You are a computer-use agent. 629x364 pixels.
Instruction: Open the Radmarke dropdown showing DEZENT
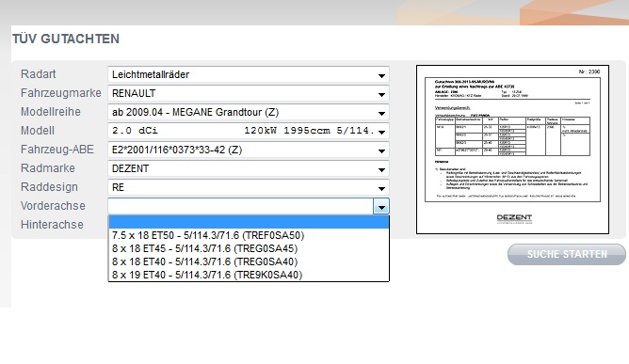tap(249, 168)
